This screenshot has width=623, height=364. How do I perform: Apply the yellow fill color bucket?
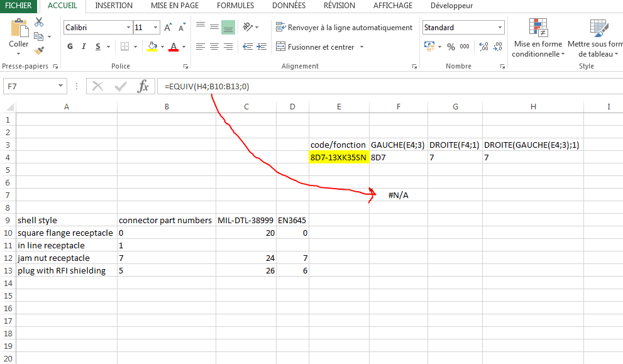coord(152,47)
